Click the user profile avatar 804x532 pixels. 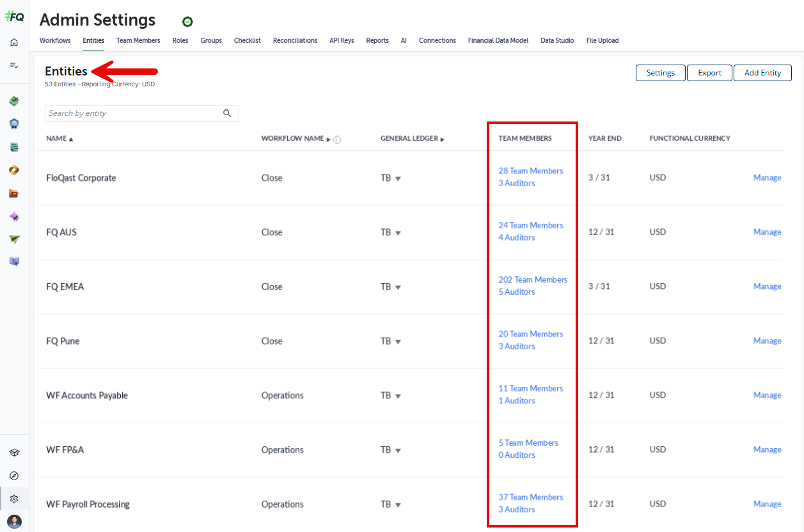click(x=14, y=521)
